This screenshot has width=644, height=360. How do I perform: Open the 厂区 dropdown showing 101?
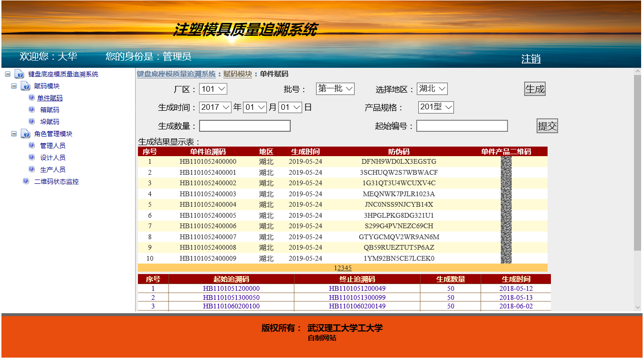[x=213, y=89]
